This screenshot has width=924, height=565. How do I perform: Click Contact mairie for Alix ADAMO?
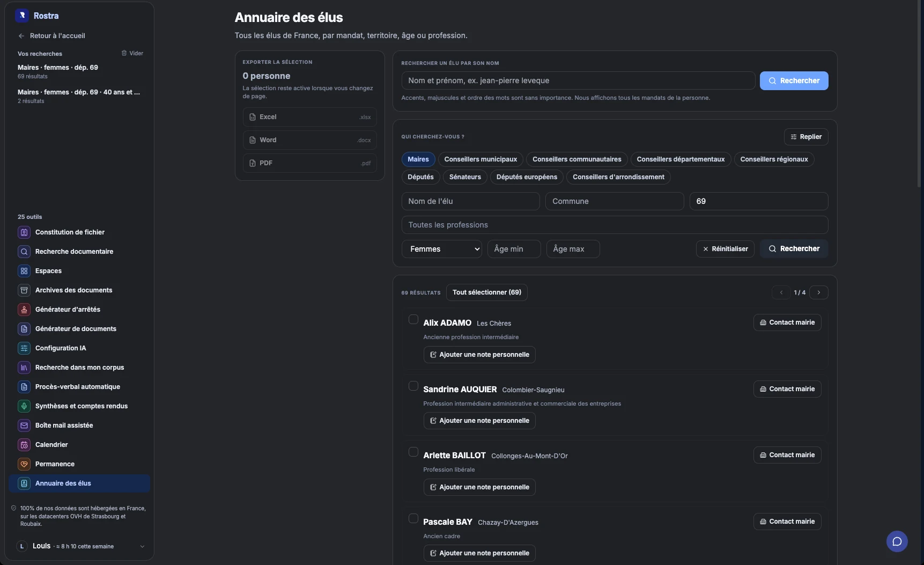[x=787, y=322]
